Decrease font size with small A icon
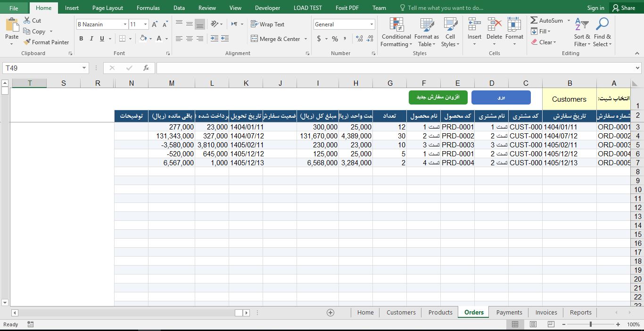Screen dimensions: 644x331 click(165, 24)
